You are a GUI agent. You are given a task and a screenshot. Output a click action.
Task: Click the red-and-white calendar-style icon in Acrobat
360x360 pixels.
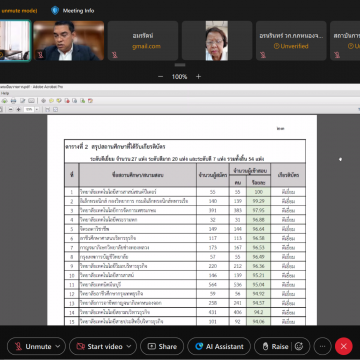pyautogui.click(x=90, y=101)
